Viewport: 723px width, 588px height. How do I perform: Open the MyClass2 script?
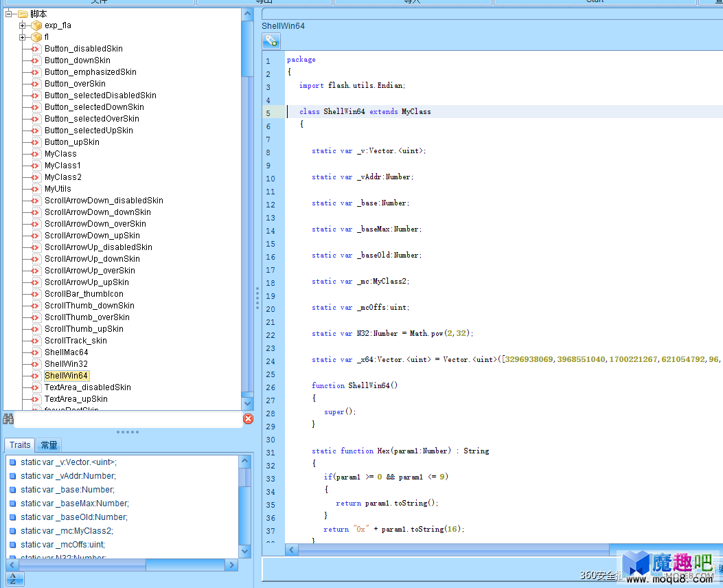click(63, 177)
